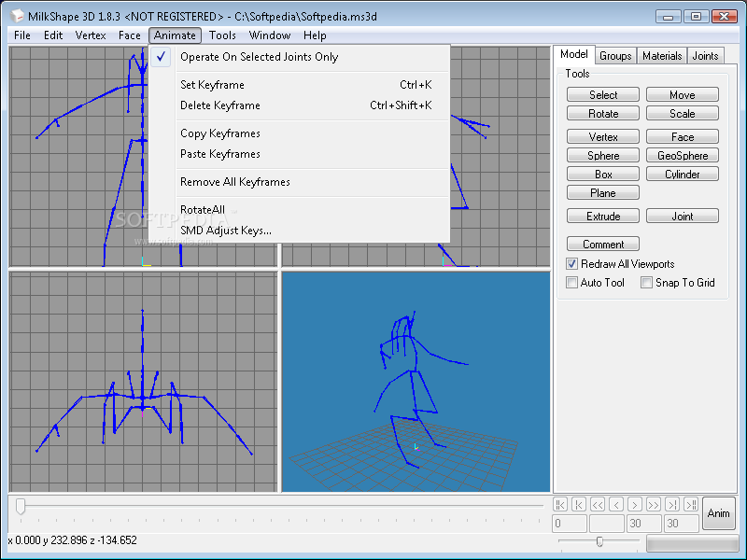The image size is (747, 560).
Task: Enable Auto Tool checkbox
Action: (571, 283)
